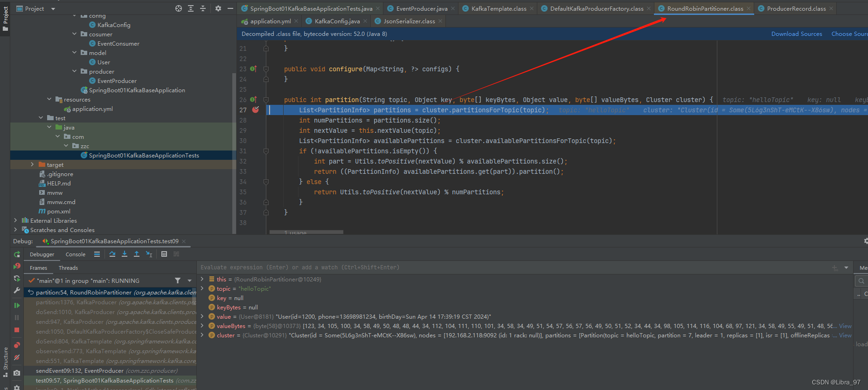Toggle Mute Breakpoints icon
This screenshot has height=390, width=868.
tap(17, 357)
